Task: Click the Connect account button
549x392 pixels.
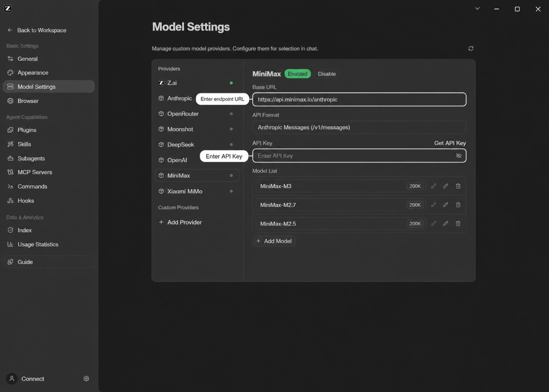Action: tap(25, 379)
